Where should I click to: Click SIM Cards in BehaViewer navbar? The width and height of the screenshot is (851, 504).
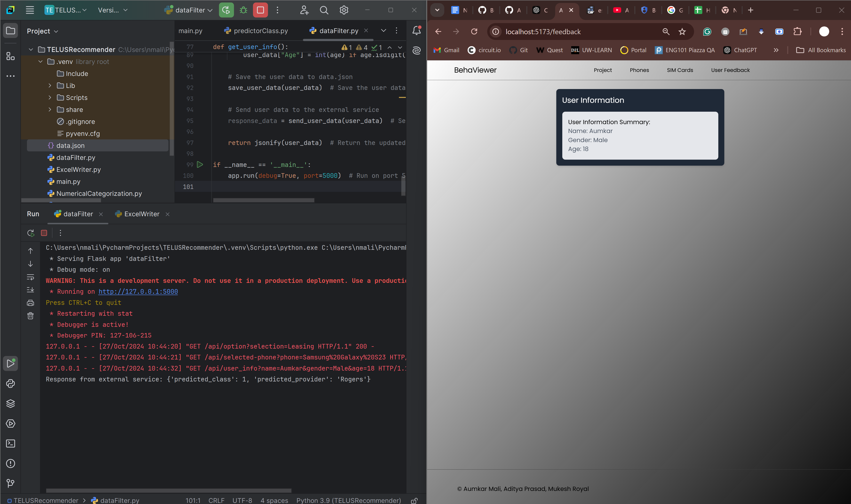point(680,70)
